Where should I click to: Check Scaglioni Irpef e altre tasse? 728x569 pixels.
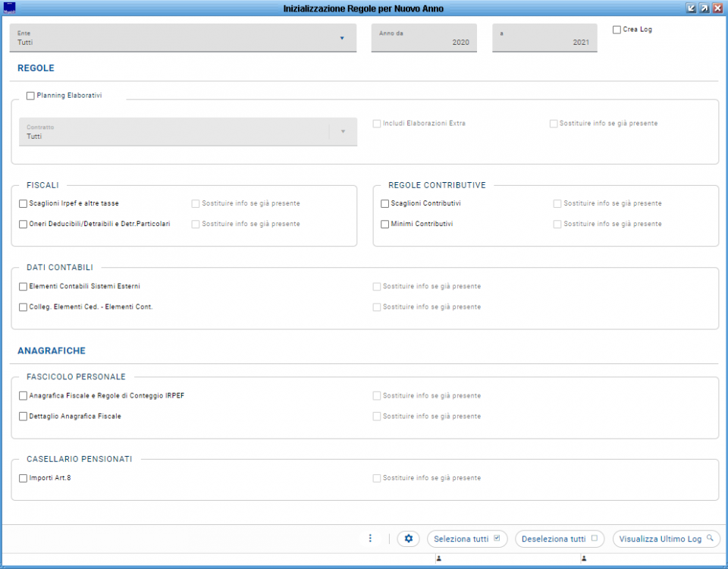point(23,203)
